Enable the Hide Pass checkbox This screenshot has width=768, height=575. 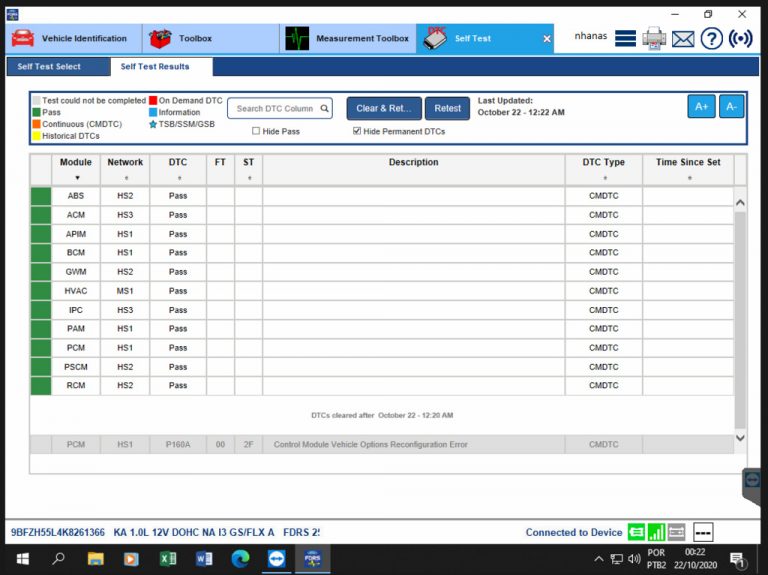(x=256, y=131)
